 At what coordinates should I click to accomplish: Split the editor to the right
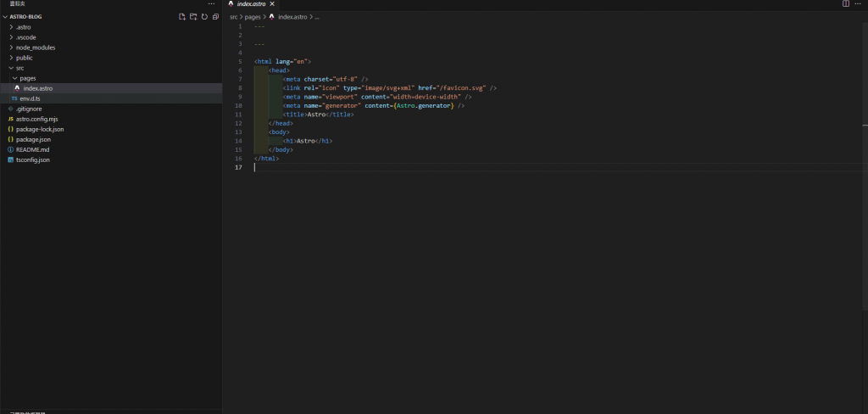pos(846,4)
